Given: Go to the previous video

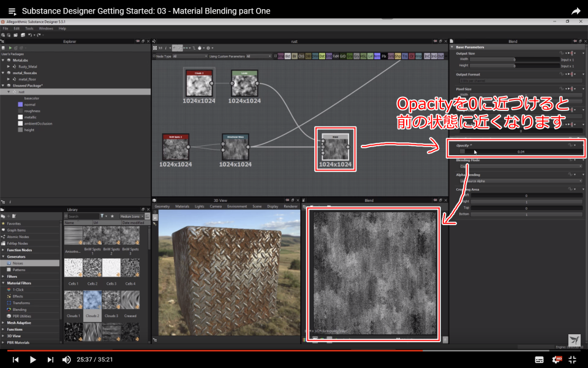Looking at the screenshot, I should 15,360.
